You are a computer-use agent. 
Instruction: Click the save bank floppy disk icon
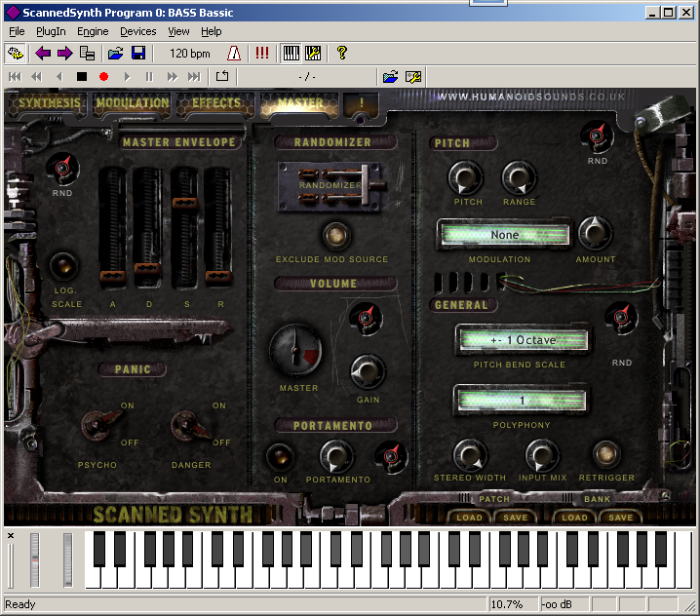pyautogui.click(x=137, y=54)
